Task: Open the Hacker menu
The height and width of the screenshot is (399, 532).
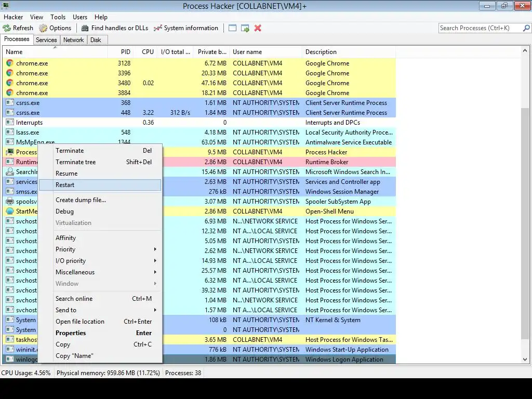Action: pyautogui.click(x=13, y=17)
